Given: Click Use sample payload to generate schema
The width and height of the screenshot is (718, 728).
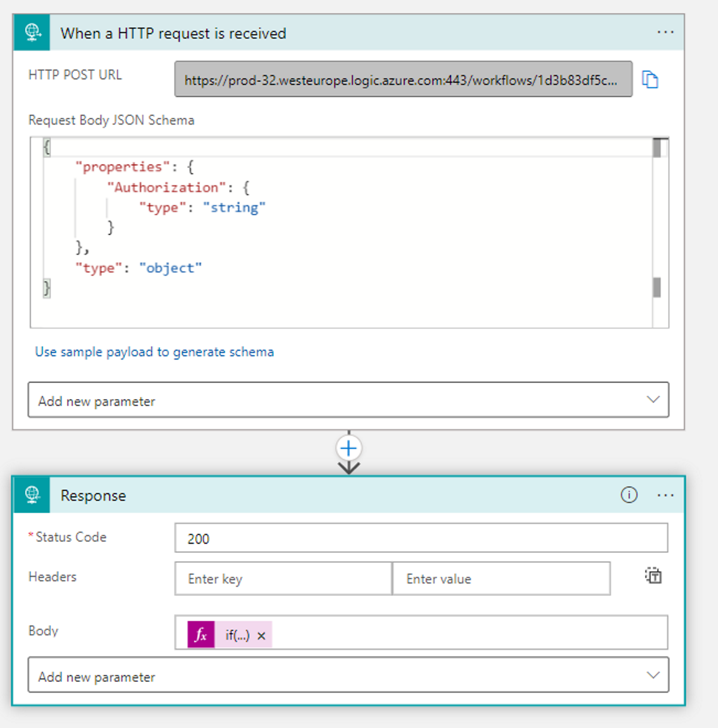Looking at the screenshot, I should click(x=154, y=352).
